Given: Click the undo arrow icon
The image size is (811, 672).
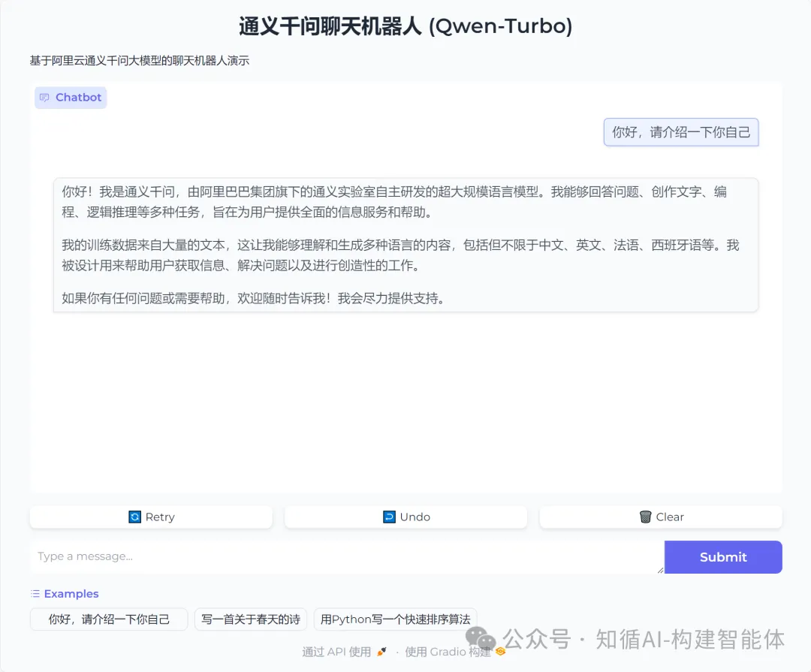Looking at the screenshot, I should [x=389, y=517].
